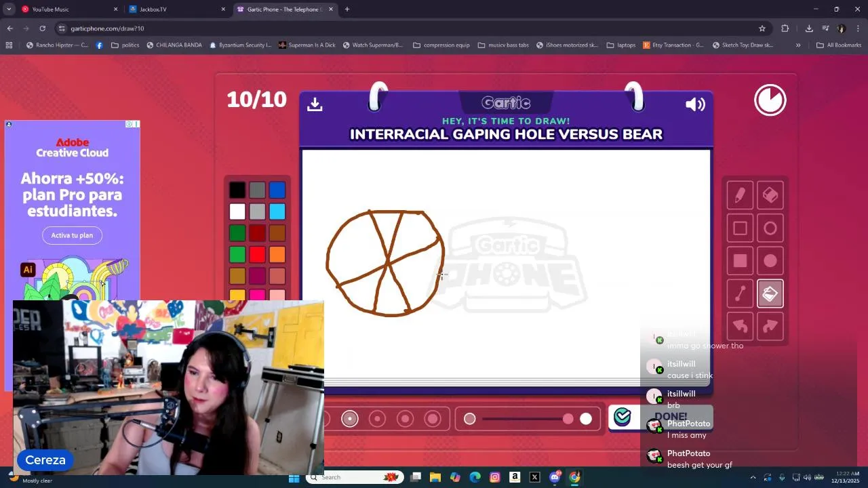Open the Sketch Toy bookmark
868x488 pixels.
[743, 45]
